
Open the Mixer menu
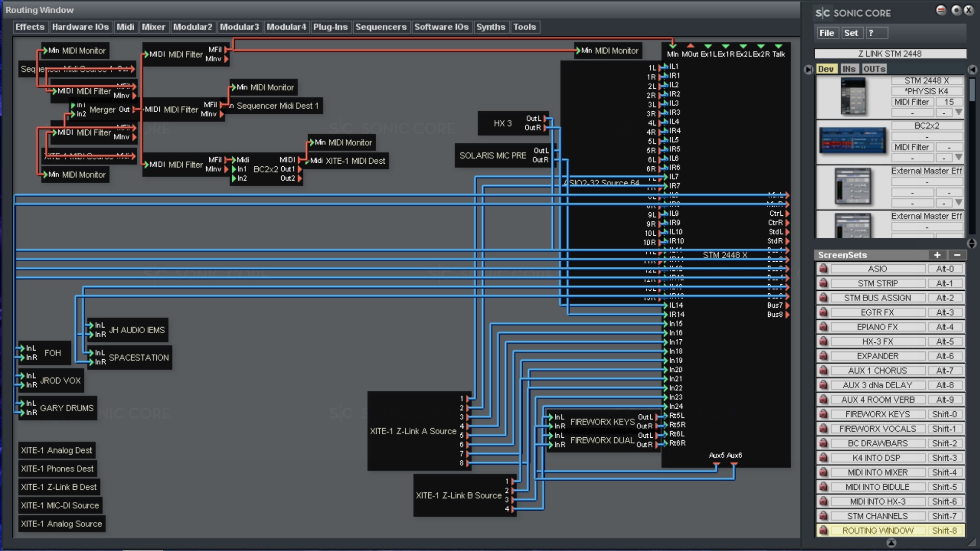(x=154, y=27)
